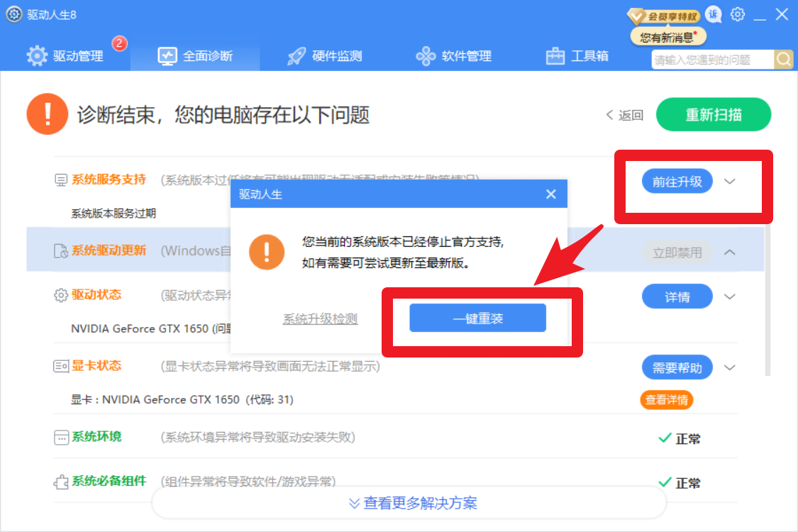Image resolution: width=798 pixels, height=532 pixels.
Task: Click 返回 to go back
Action: (625, 115)
